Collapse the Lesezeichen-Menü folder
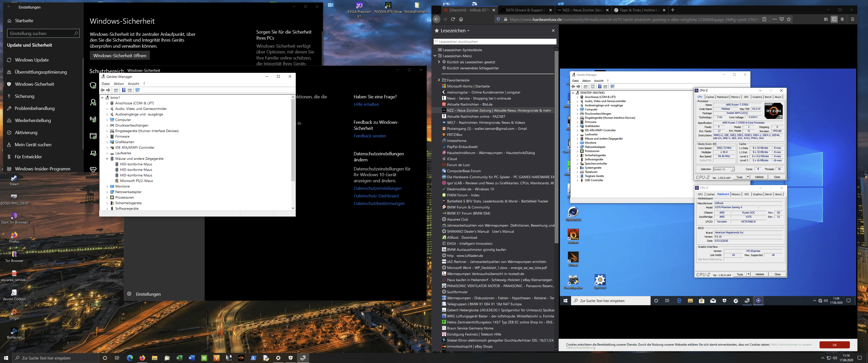868x363 pixels. (435, 56)
